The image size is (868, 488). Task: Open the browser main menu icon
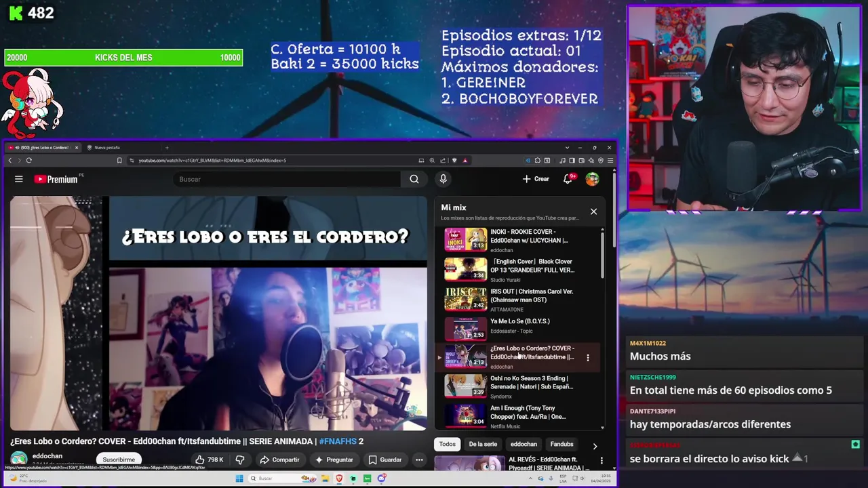(610, 161)
